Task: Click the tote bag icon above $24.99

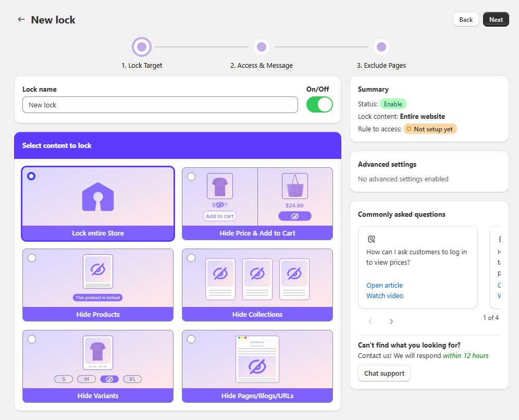Action: [x=295, y=186]
